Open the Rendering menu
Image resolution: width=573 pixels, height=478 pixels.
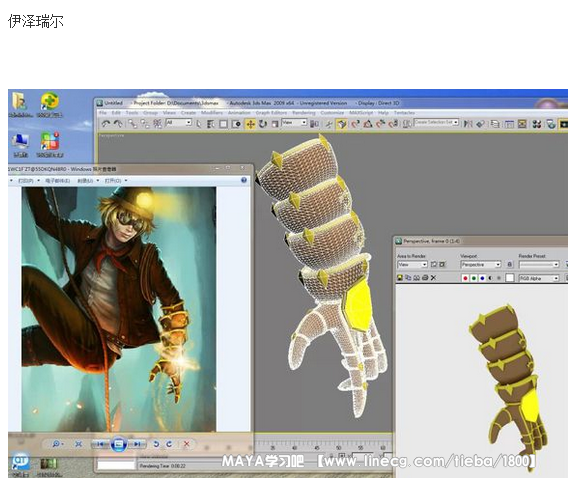(x=304, y=113)
